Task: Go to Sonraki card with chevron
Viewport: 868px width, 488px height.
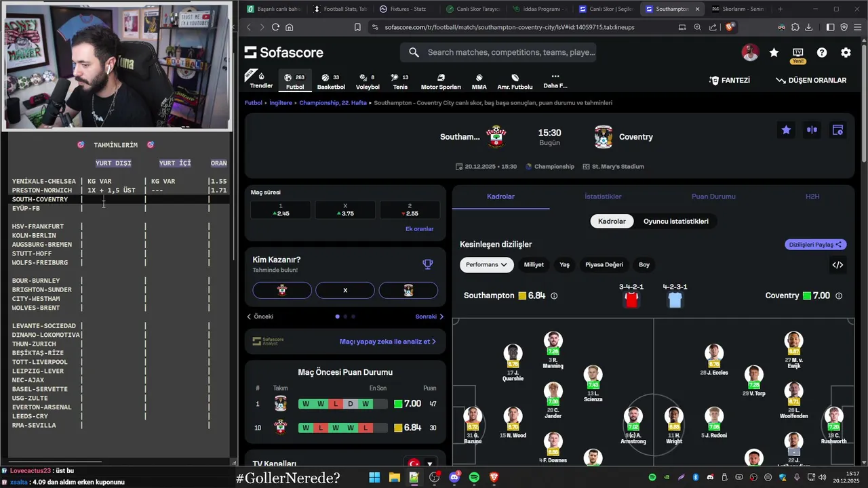Action: [x=429, y=317]
